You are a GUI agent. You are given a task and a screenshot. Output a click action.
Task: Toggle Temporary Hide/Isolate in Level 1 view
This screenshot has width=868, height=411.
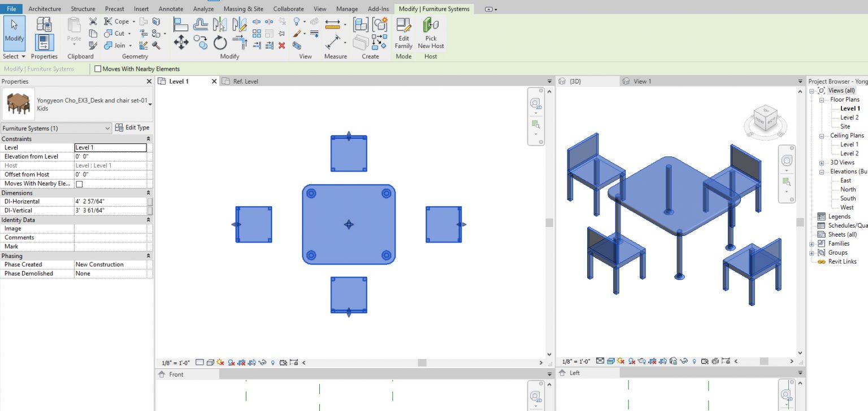pos(262,362)
